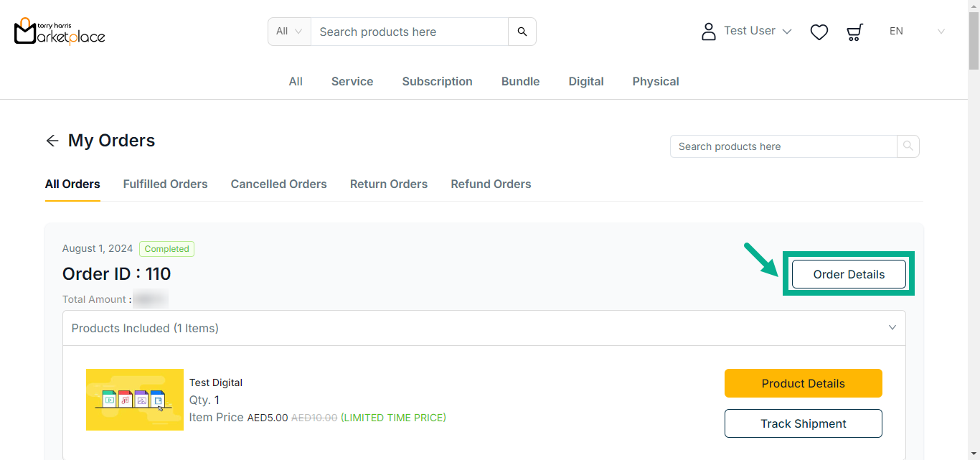Open the wishlist heart icon
980x460 pixels.
(819, 32)
